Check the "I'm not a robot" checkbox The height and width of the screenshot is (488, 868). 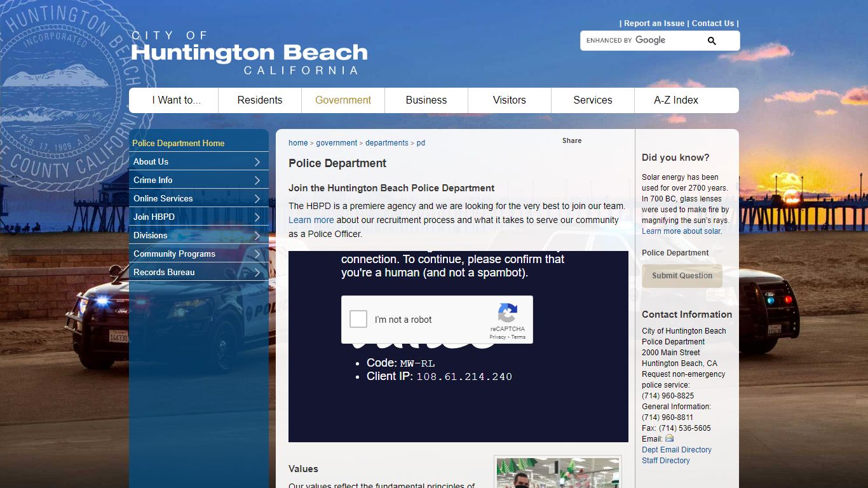(x=358, y=320)
